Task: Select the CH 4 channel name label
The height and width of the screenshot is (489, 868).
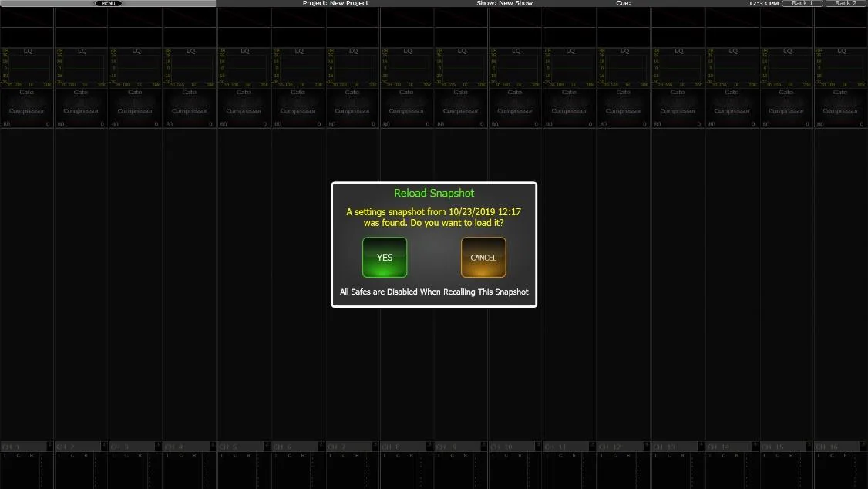Action: [x=186, y=447]
